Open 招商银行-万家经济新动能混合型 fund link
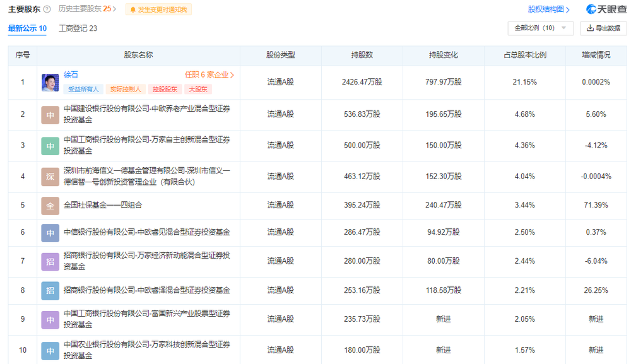Image resolution: width=631 pixels, height=364 pixels. coord(146,261)
